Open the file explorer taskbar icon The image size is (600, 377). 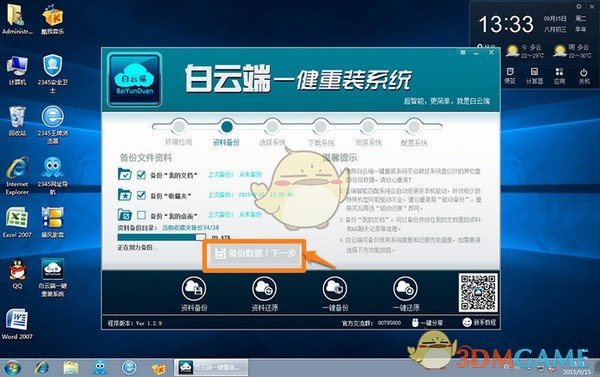71,368
